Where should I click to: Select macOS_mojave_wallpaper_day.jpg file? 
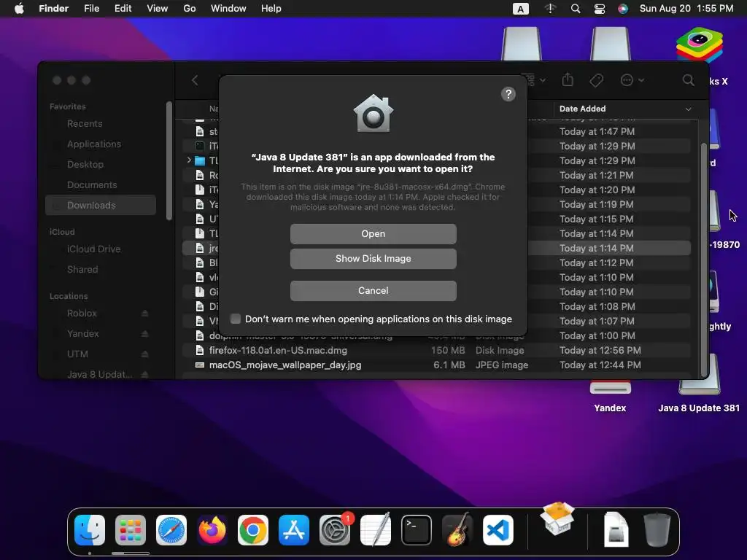click(x=285, y=365)
